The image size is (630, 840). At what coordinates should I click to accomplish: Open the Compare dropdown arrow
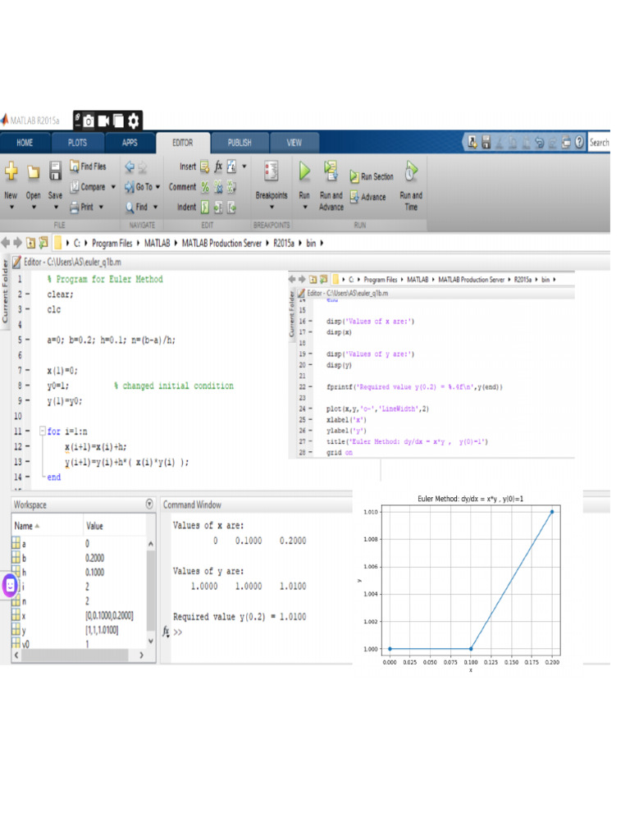pyautogui.click(x=113, y=187)
